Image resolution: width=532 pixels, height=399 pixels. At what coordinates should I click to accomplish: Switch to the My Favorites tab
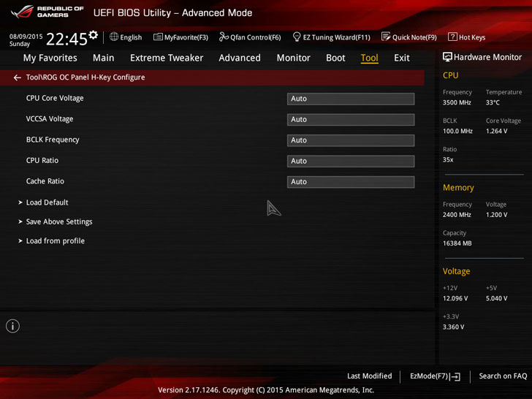point(50,58)
